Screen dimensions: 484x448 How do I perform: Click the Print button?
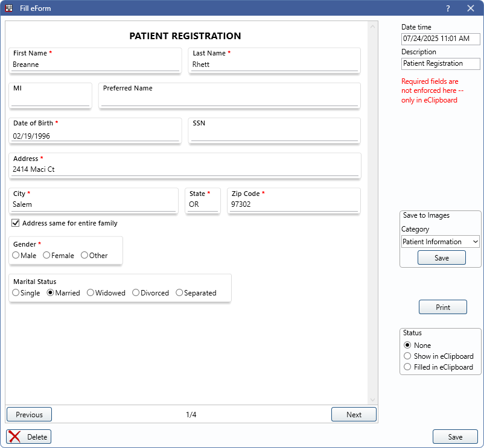coord(442,308)
